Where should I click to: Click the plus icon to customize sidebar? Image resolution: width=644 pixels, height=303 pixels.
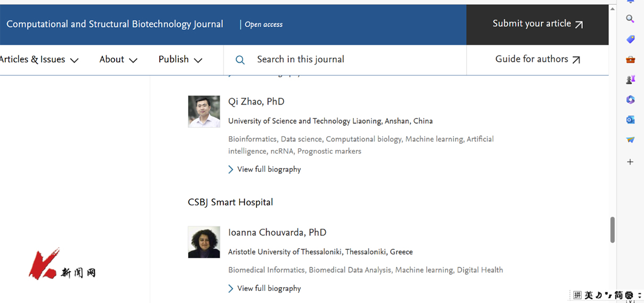coord(630,162)
